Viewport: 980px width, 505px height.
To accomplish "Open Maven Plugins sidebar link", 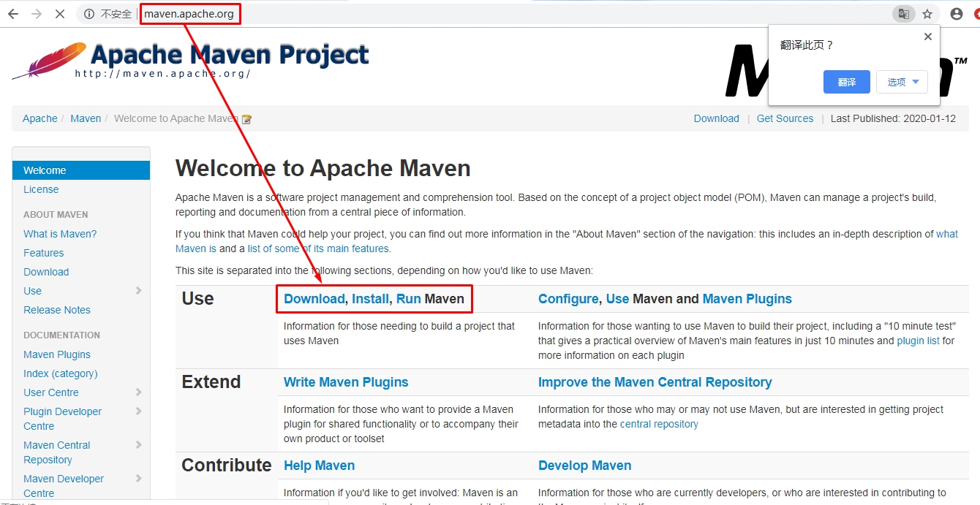I will (x=57, y=354).
